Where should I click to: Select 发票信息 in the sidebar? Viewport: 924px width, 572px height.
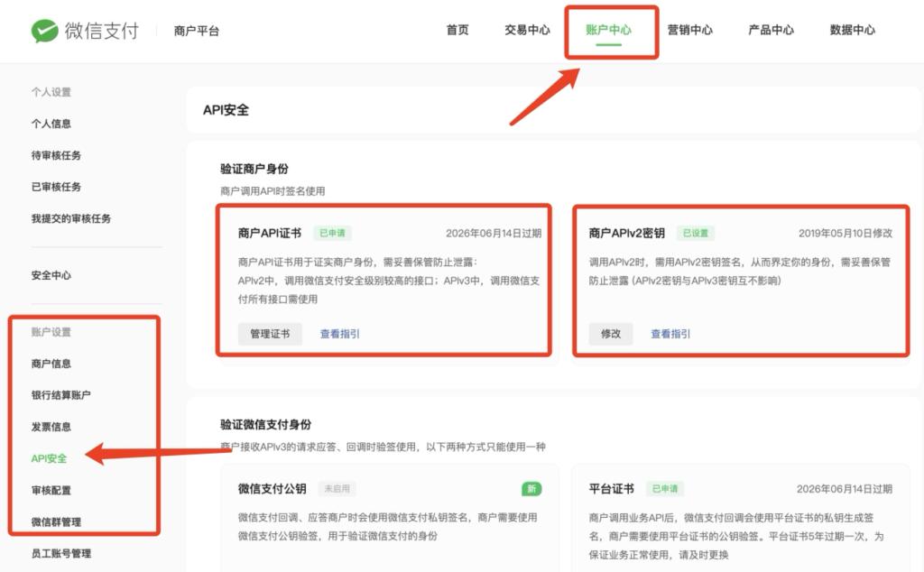[x=51, y=427]
